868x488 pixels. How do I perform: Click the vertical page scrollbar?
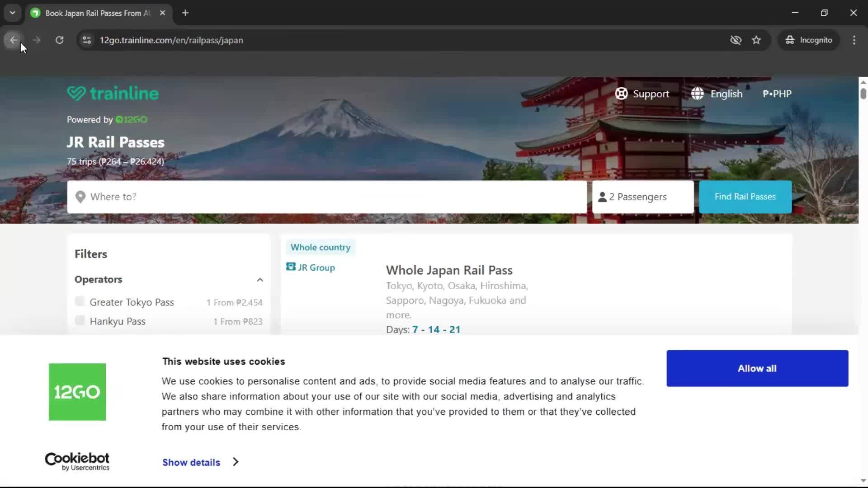[863, 94]
